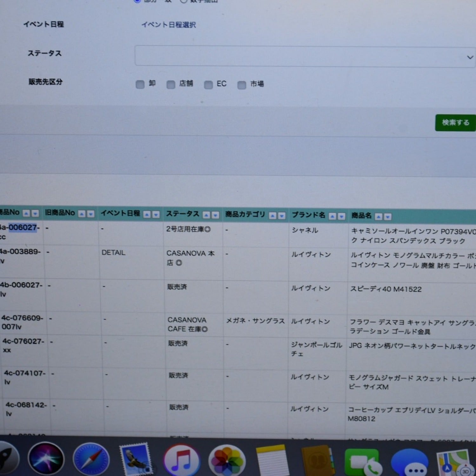Viewport: 476px width, 476px height.
Task: Launch FaceTime from the Dock
Action: pyautogui.click(x=363, y=462)
